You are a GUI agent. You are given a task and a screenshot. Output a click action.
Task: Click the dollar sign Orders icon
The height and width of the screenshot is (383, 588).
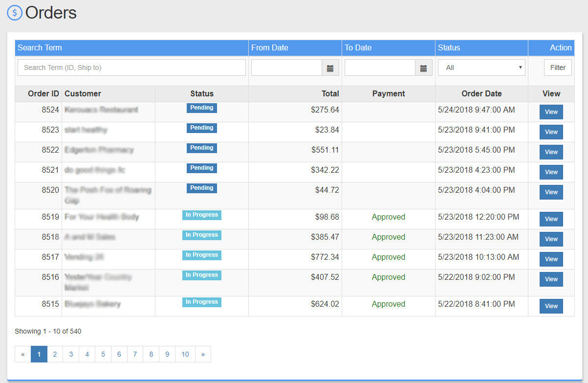point(15,13)
